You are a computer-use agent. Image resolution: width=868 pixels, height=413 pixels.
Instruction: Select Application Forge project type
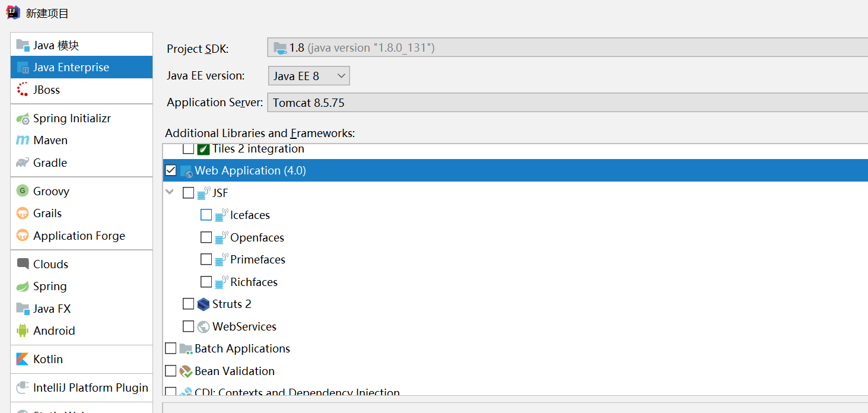[81, 236]
